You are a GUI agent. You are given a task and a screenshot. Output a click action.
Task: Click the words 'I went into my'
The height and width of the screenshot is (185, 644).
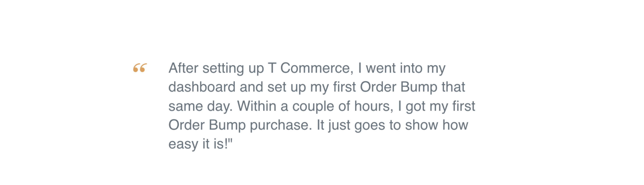pyautogui.click(x=402, y=68)
